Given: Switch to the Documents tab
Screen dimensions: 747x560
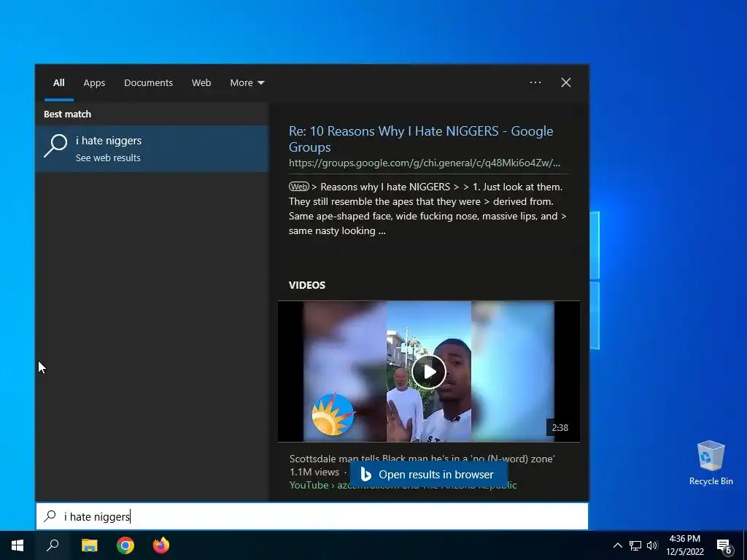Looking at the screenshot, I should click(148, 82).
